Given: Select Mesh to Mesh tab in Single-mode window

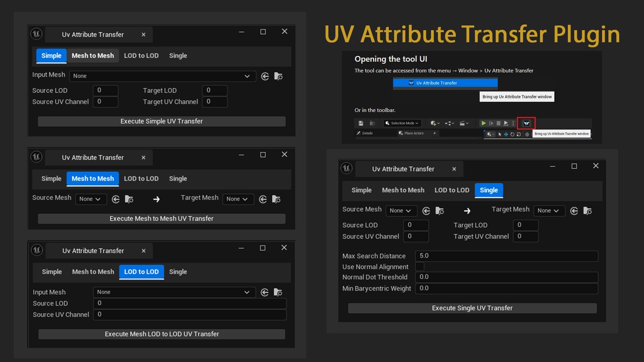Looking at the screenshot, I should 403,190.
